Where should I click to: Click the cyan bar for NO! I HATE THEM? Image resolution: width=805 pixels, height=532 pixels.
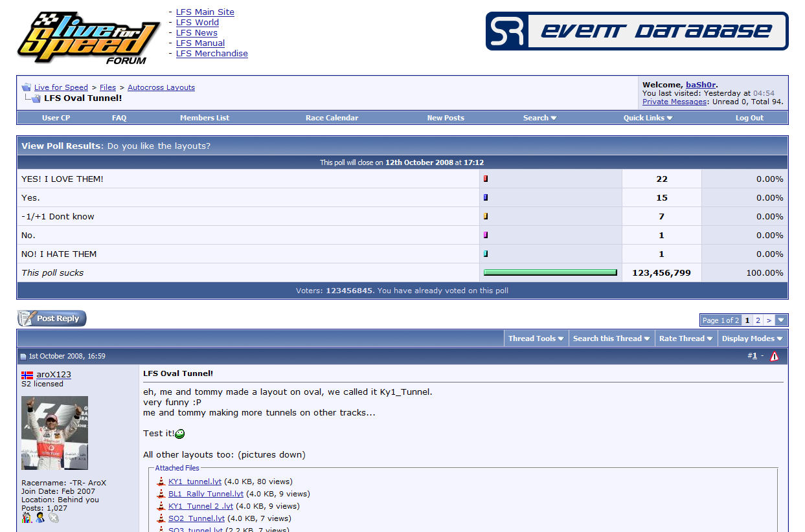[486, 254]
